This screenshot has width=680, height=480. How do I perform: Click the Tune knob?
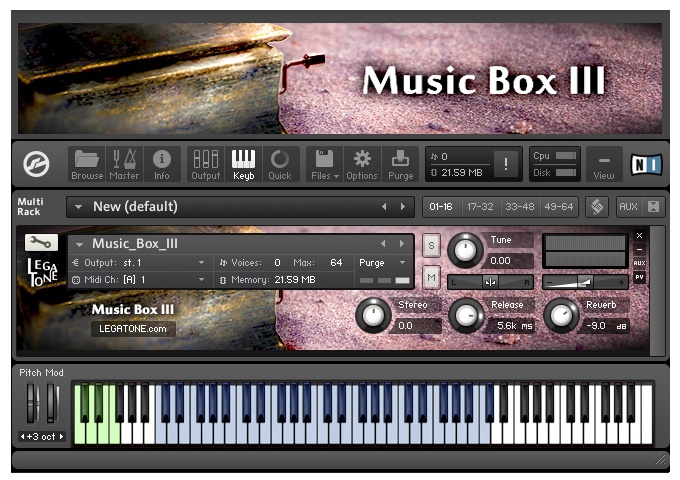point(465,250)
